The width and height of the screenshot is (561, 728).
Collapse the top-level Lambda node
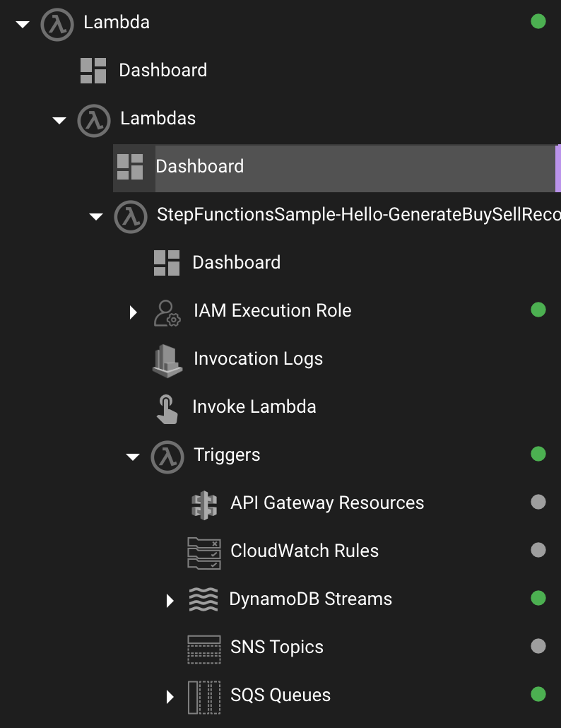[x=23, y=24]
